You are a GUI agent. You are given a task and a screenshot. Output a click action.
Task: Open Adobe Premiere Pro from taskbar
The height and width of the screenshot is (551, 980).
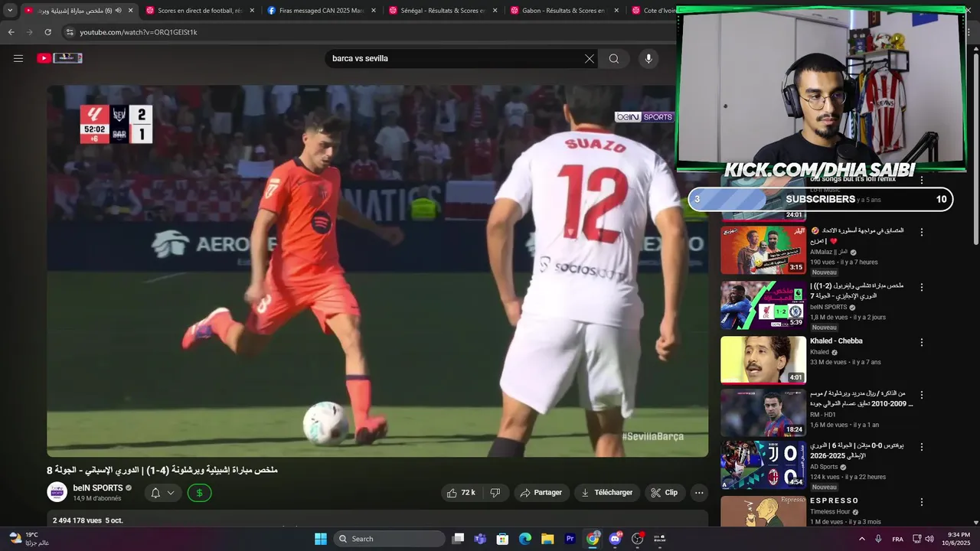pos(570,539)
